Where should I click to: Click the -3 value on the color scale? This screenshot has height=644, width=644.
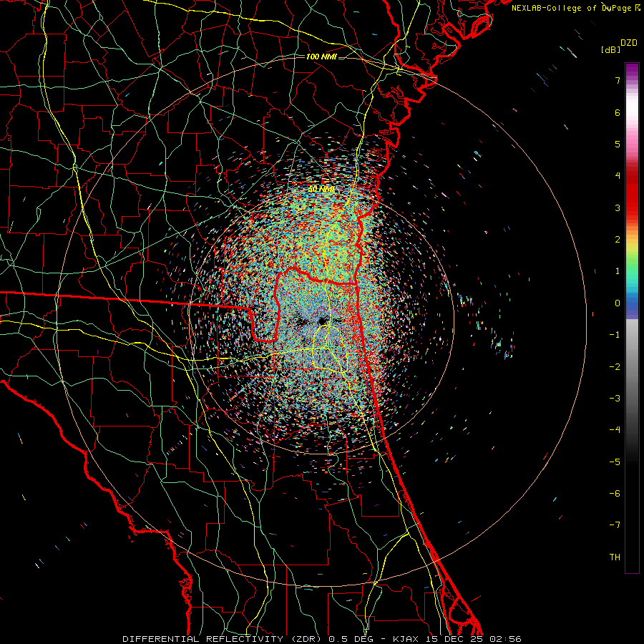[615, 398]
